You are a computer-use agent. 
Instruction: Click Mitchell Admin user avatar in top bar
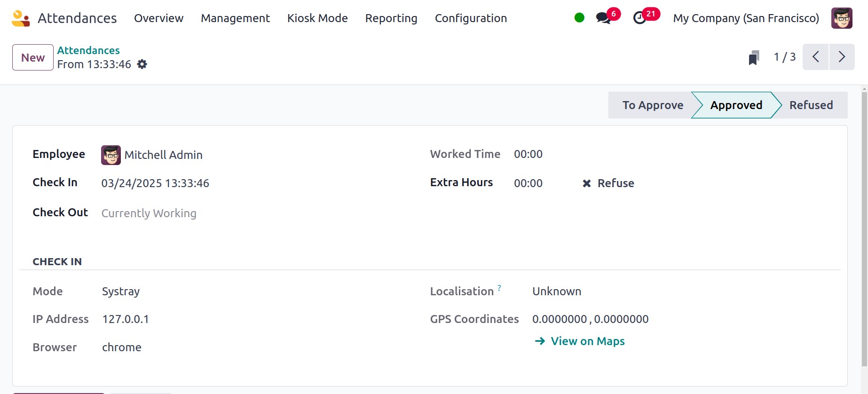841,18
